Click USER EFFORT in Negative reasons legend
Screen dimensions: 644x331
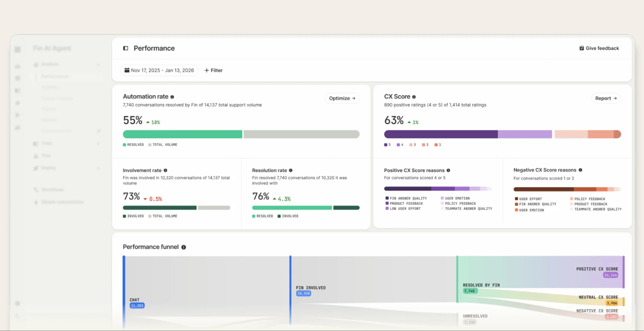(x=528, y=199)
